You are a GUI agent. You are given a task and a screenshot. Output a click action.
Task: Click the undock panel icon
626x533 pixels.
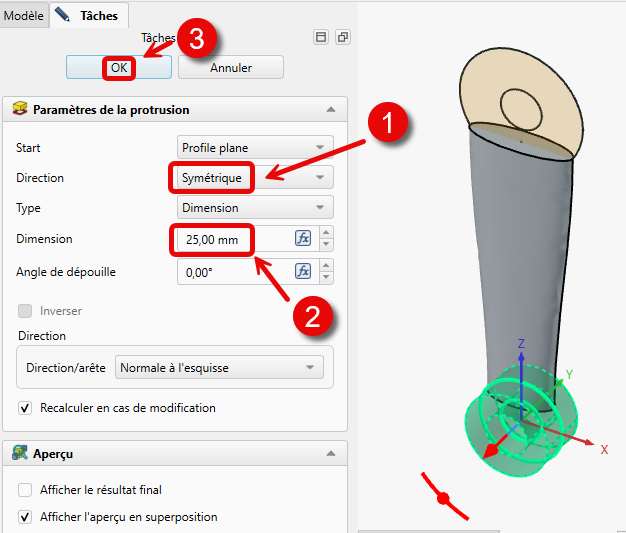click(x=343, y=37)
